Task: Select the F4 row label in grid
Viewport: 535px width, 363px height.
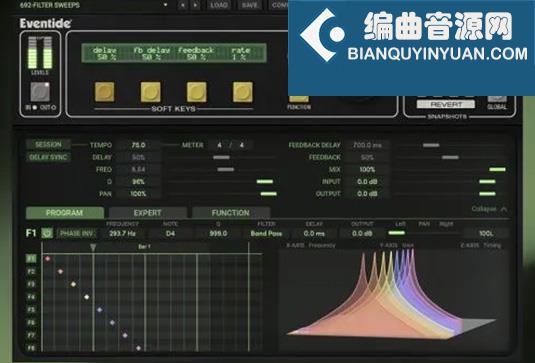Action: tap(31, 297)
